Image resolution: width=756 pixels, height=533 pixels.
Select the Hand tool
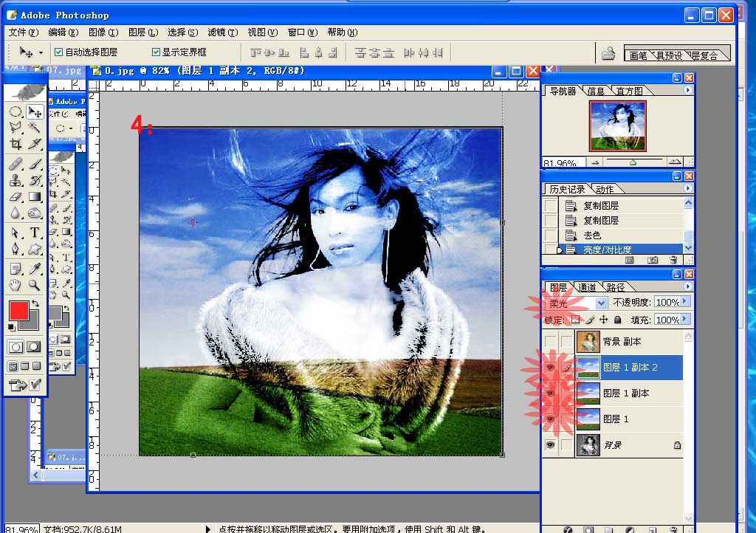(16, 285)
